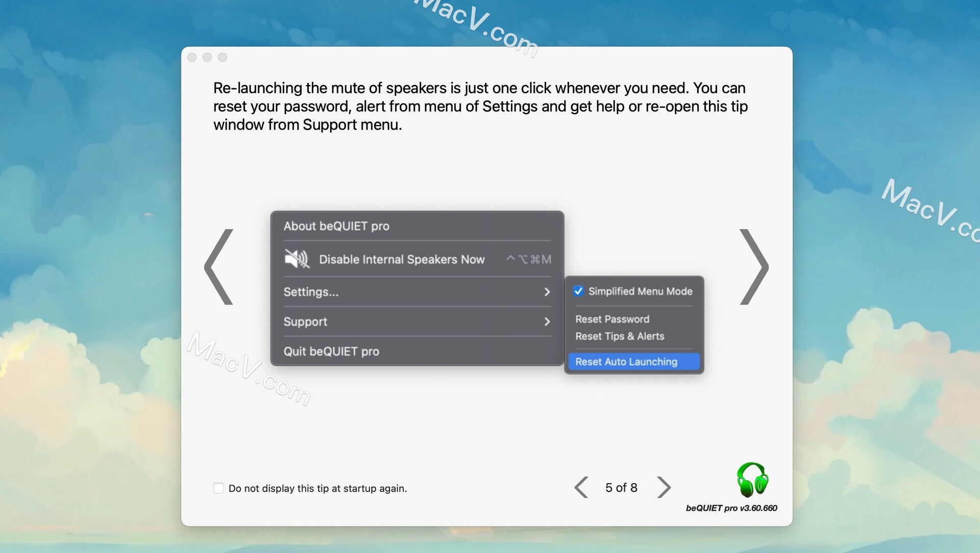
Task: Select Quit beQUIET pro
Action: pyautogui.click(x=417, y=351)
